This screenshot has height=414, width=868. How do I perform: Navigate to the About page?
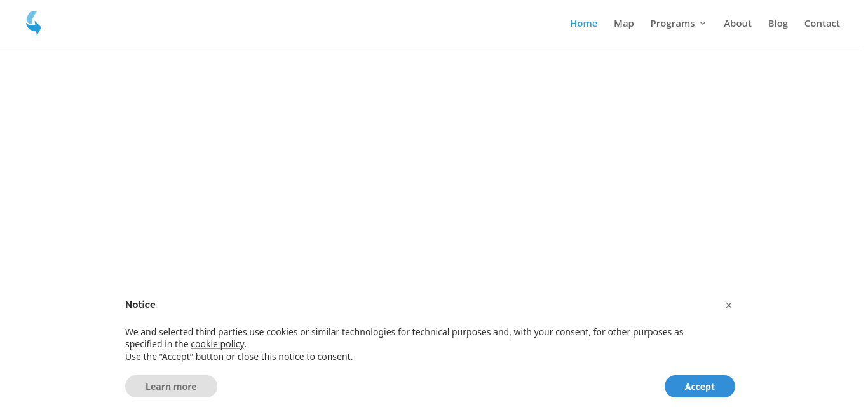737,24
